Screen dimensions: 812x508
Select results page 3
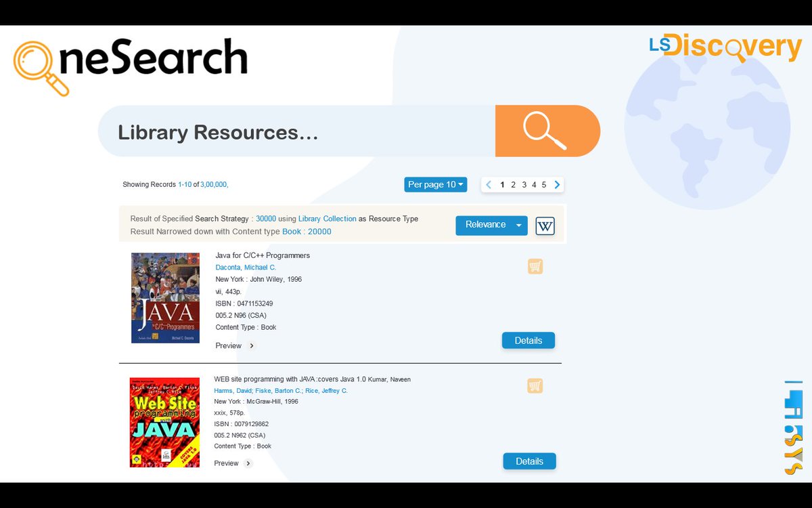pos(524,184)
